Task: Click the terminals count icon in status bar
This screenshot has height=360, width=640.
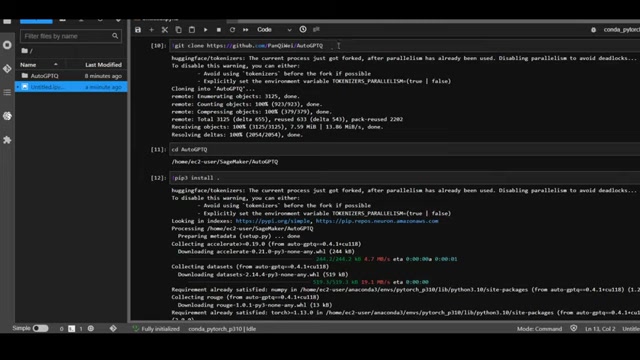Action: (x=71, y=329)
